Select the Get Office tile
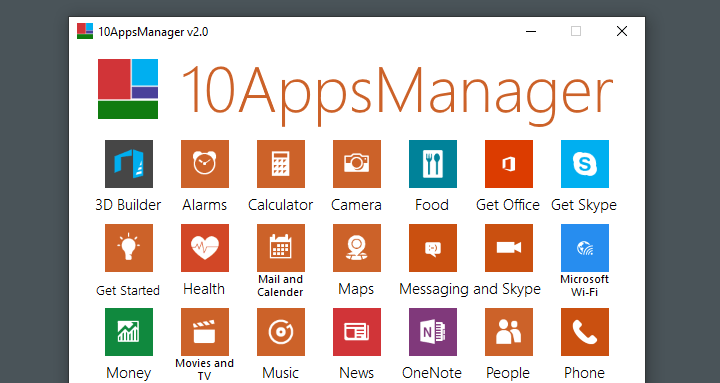The image size is (720, 383). pos(509,164)
